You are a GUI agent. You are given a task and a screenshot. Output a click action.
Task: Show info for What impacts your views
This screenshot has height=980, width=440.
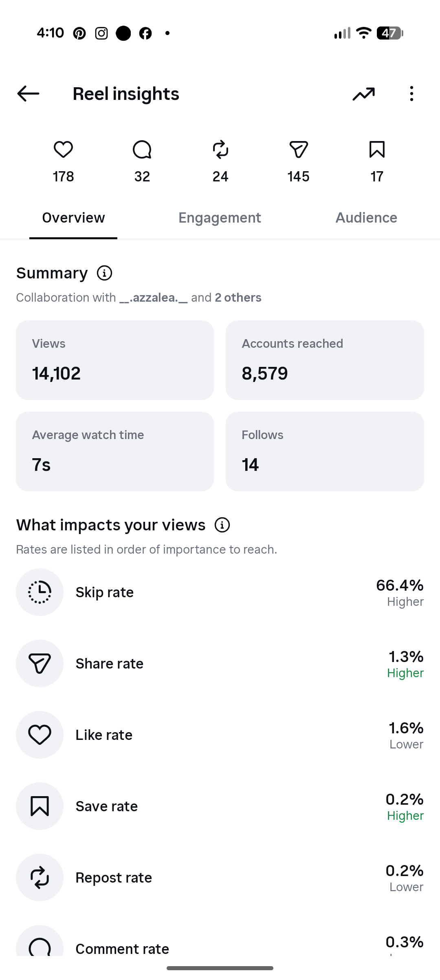click(222, 525)
